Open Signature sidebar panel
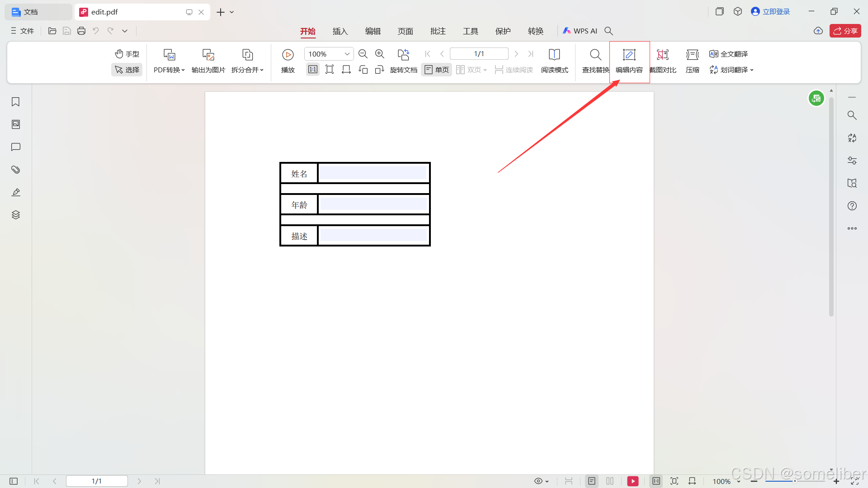 (x=16, y=192)
